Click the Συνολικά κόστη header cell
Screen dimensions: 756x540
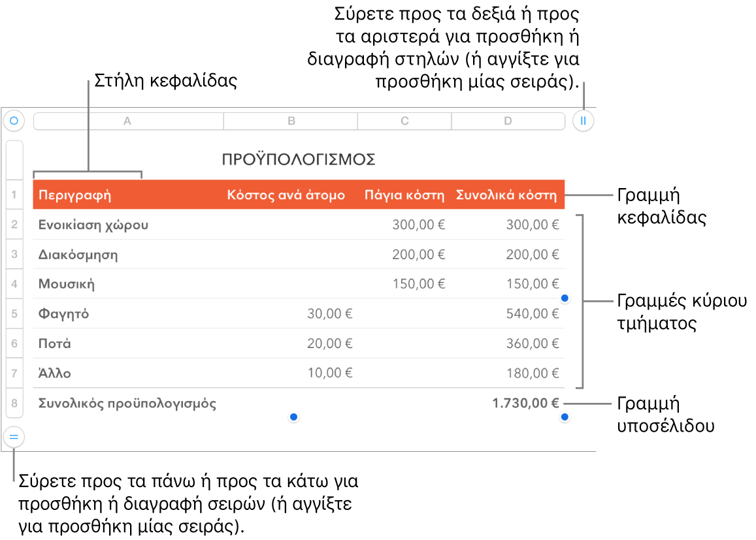point(508,195)
